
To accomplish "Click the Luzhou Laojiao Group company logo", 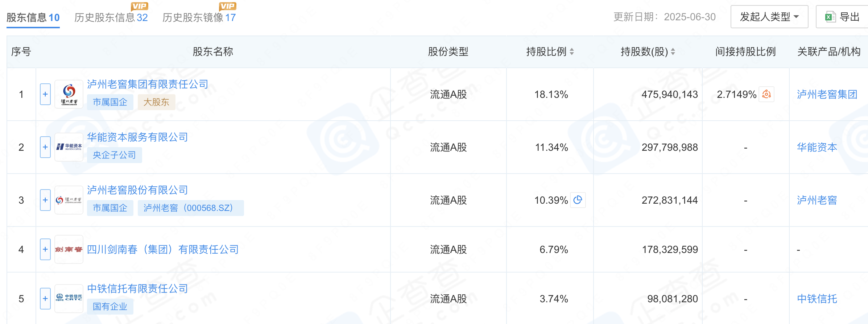I will [69, 94].
